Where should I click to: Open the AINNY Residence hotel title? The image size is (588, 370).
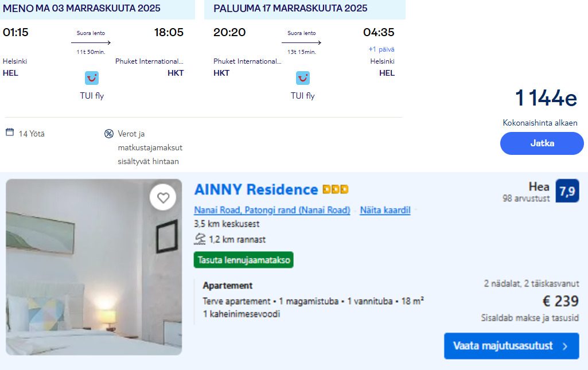pos(257,188)
